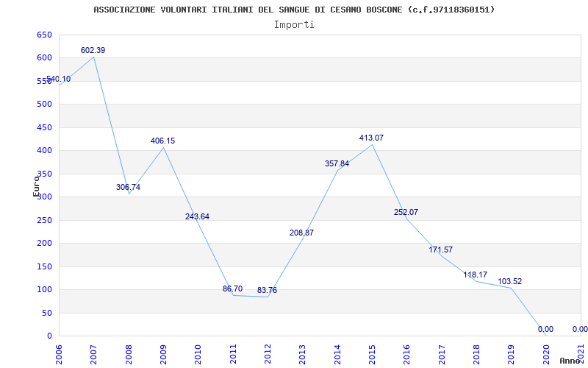Click the 306.74 data point label
Viewport: 588px width, 368px height.
click(128, 187)
